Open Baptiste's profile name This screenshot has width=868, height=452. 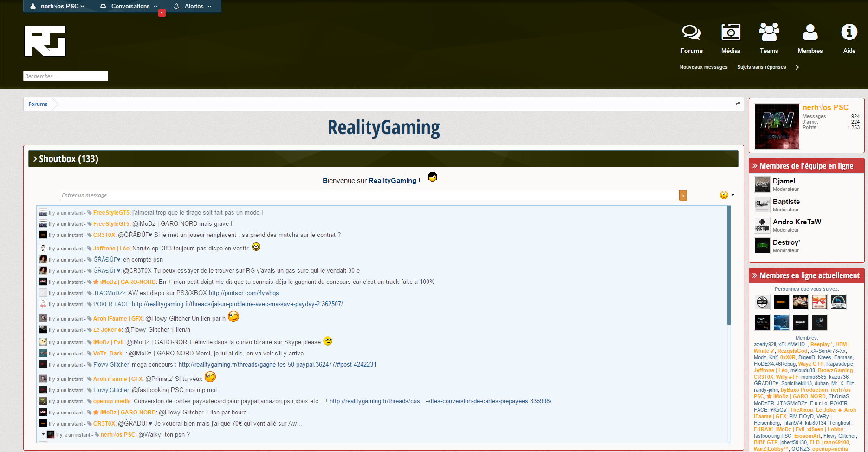786,202
